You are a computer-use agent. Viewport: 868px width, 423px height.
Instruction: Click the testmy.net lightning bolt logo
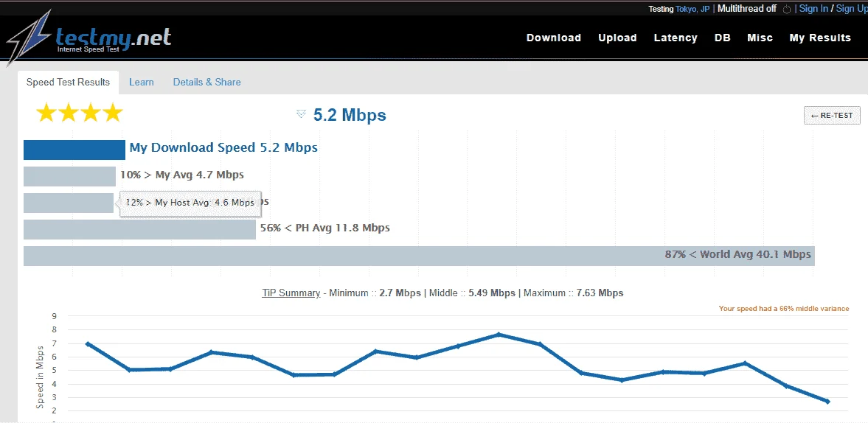(29, 38)
